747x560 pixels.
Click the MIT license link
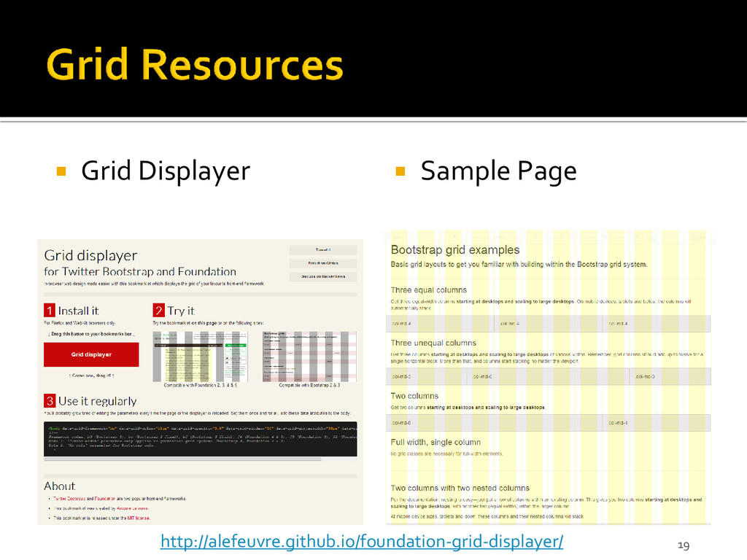tap(139, 518)
